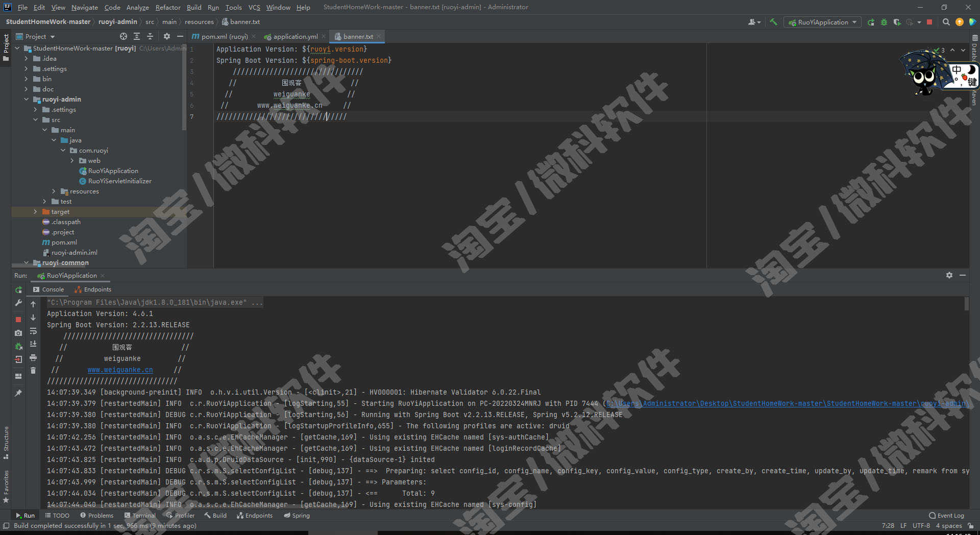Viewport: 980px width, 535px height.
Task: Open the Endpoints tab in the Run panel
Action: (x=93, y=289)
